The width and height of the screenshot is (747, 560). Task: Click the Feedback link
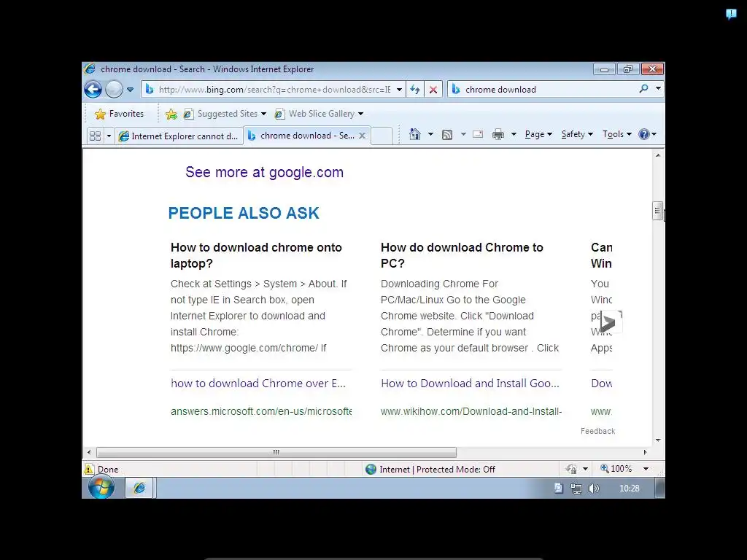[597, 431]
